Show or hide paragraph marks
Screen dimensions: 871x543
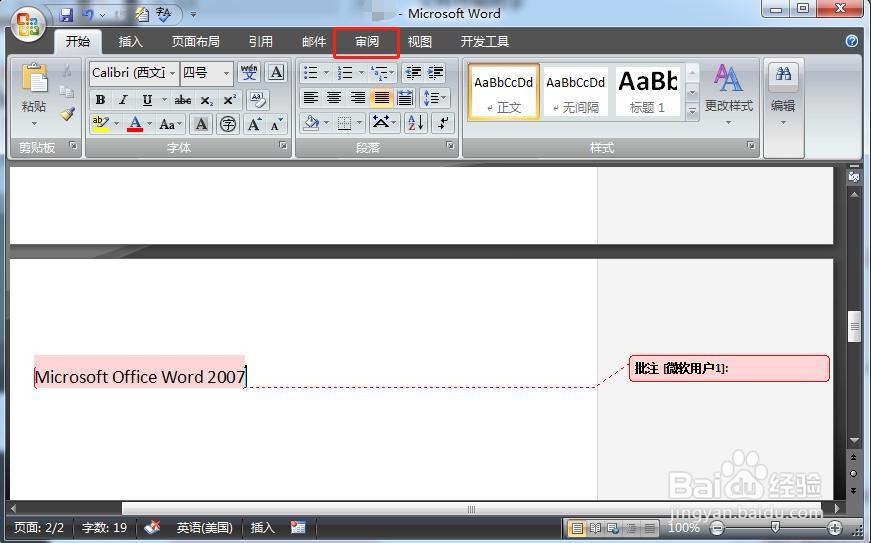(x=443, y=123)
